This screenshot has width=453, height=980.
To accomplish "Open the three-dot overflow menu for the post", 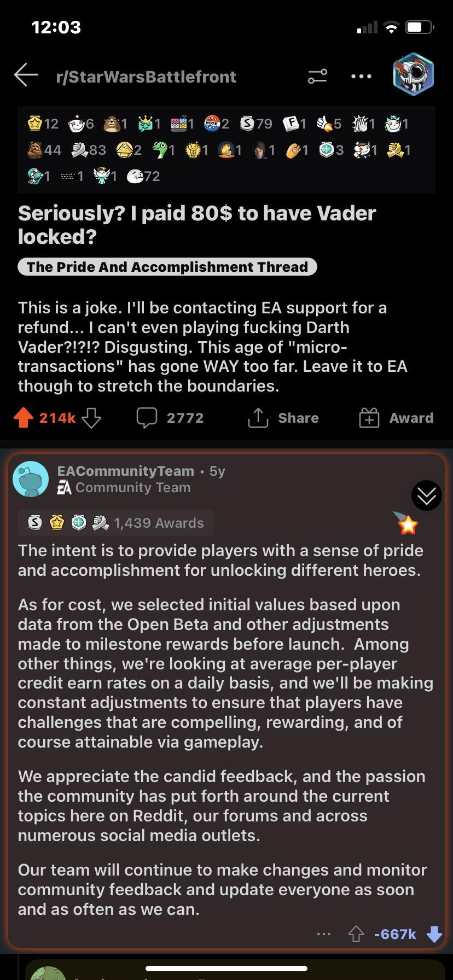I will click(361, 77).
